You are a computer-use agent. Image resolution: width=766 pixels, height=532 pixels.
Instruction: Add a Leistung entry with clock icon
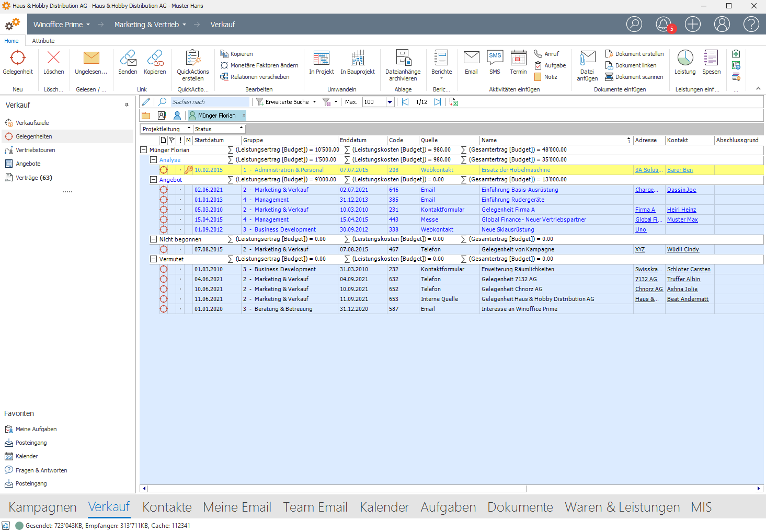pos(685,63)
